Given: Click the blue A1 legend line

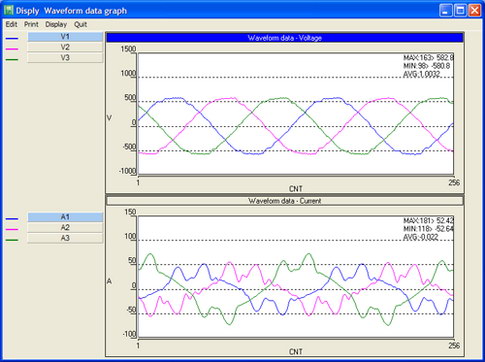Looking at the screenshot, I should 12,219.
